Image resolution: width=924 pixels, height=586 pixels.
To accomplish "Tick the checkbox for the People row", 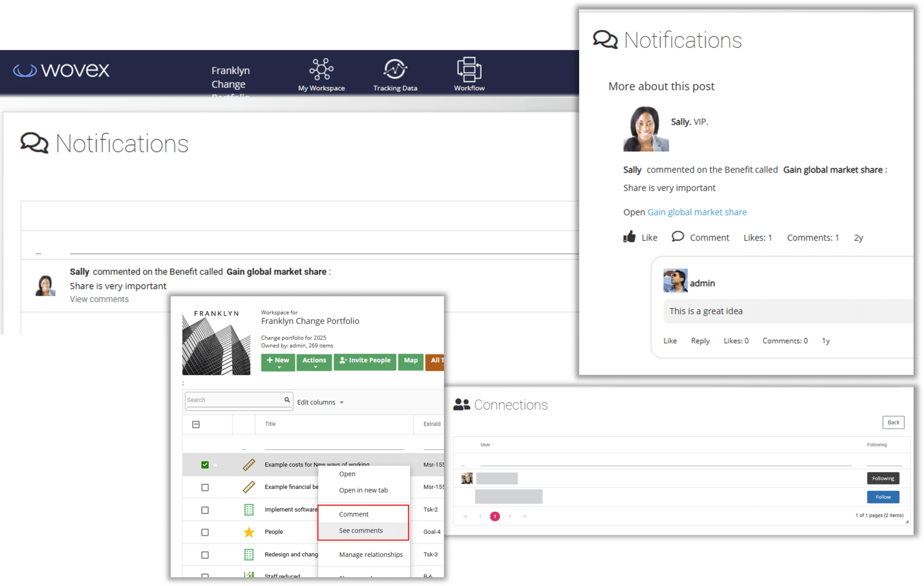I will (x=205, y=532).
